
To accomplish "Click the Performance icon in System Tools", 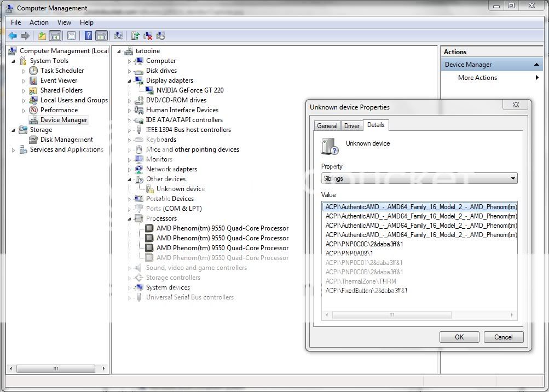I will [x=33, y=110].
